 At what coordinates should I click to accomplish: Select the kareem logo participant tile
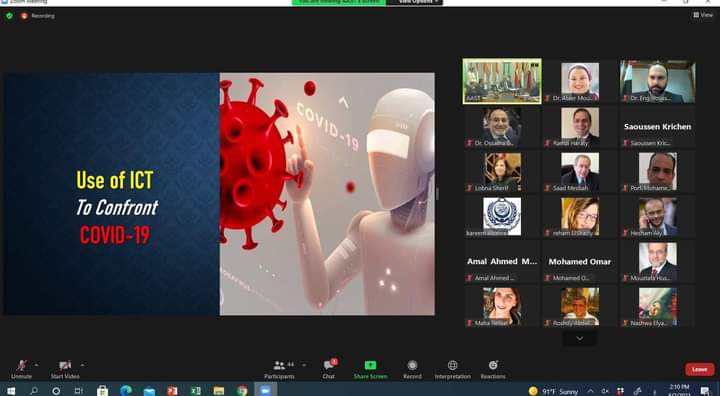coord(502,216)
